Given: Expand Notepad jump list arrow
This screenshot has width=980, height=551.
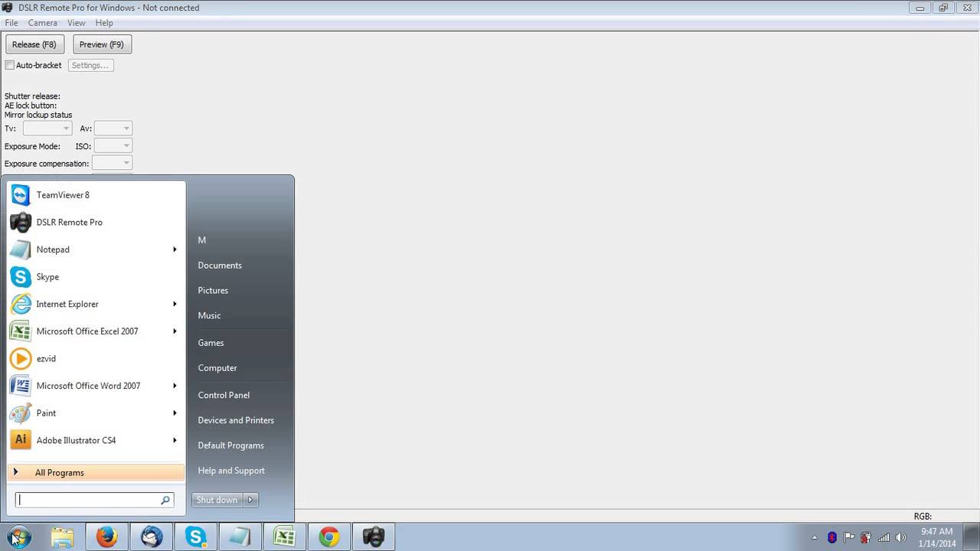Looking at the screenshot, I should (175, 249).
